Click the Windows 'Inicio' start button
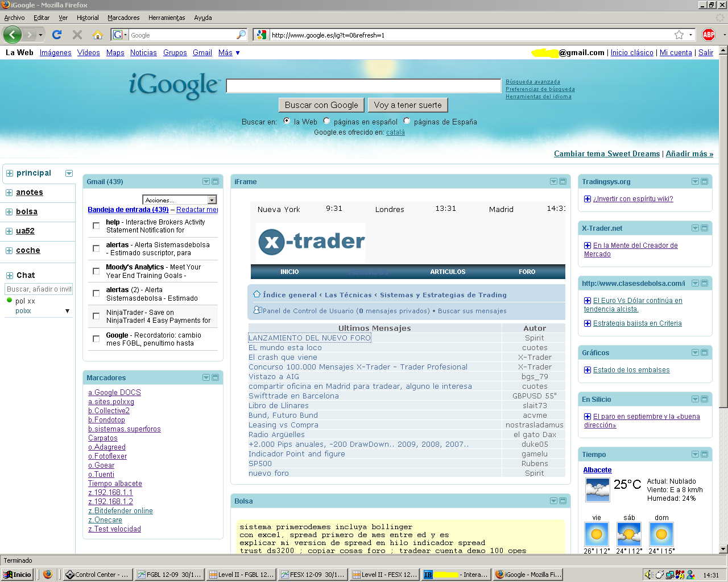Viewport: 728px width, 582px height. coord(17,575)
